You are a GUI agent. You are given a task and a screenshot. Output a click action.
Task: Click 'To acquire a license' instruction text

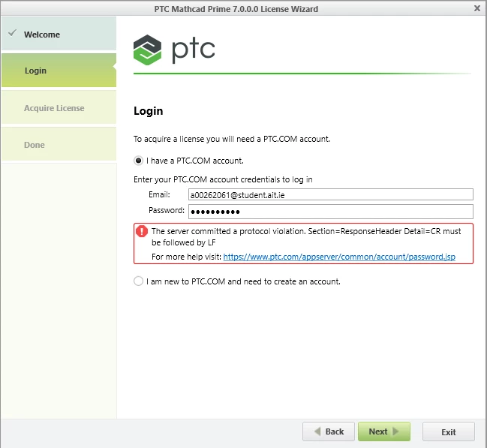[232, 139]
